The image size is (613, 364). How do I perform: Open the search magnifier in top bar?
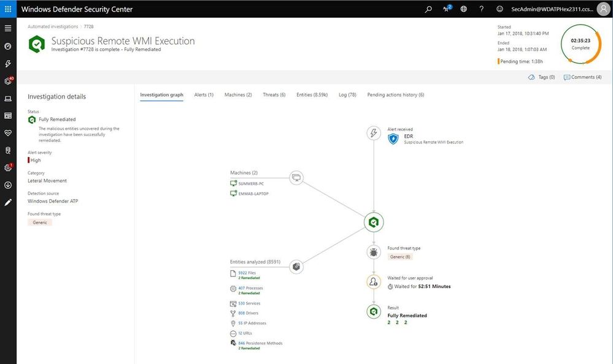pyautogui.click(x=428, y=9)
